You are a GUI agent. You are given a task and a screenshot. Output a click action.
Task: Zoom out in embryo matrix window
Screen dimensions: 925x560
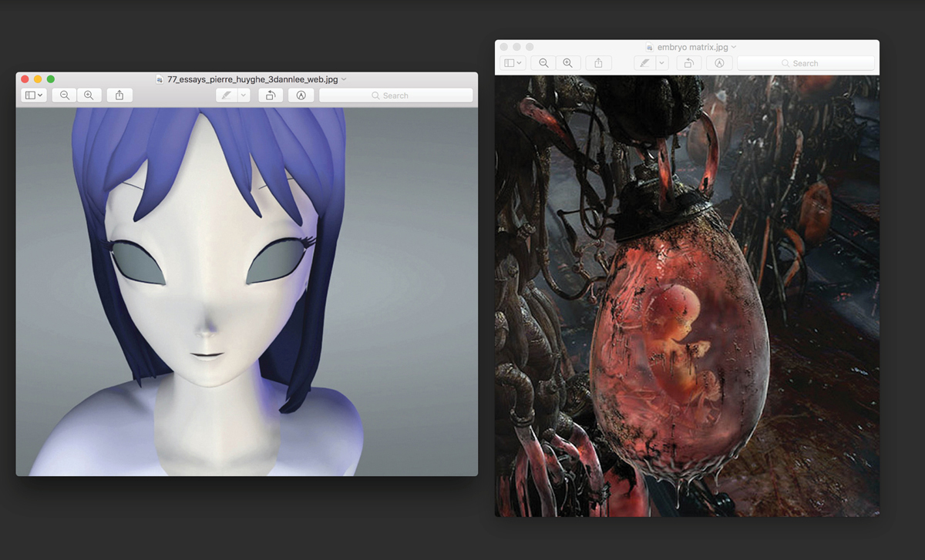543,63
